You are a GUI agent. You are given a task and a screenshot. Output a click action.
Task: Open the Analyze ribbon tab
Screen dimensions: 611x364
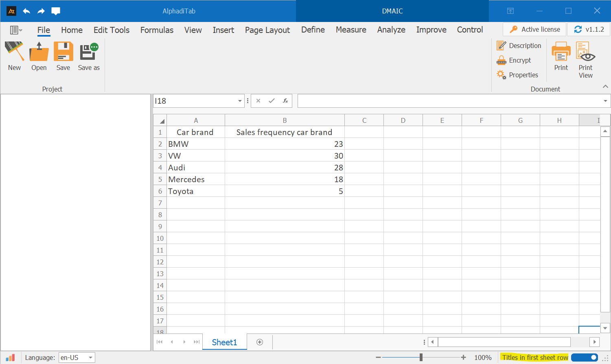[x=391, y=30]
